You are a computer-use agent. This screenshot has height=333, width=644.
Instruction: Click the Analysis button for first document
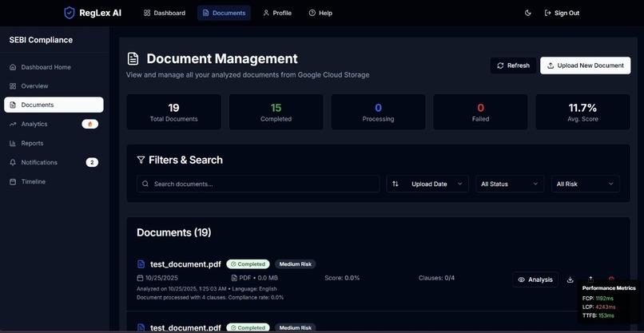[535, 279]
